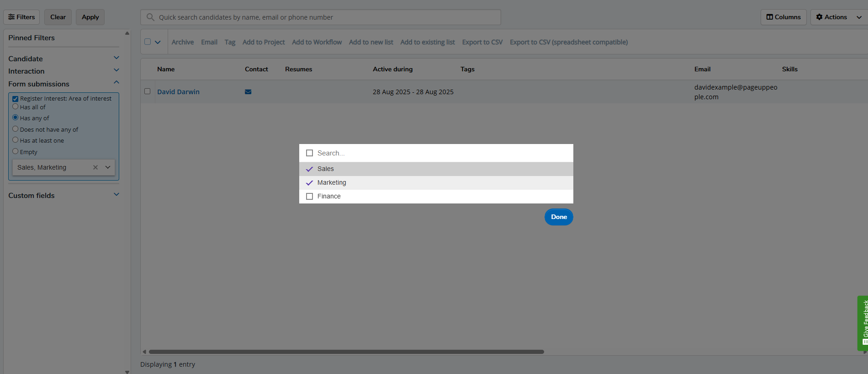This screenshot has height=374, width=868.
Task: Click the search magnifier icon
Action: click(150, 17)
